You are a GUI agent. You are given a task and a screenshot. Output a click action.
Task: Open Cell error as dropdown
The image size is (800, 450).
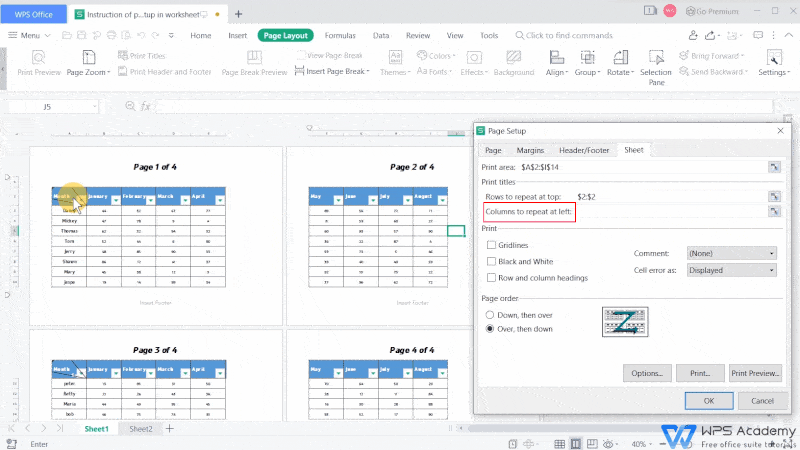732,270
